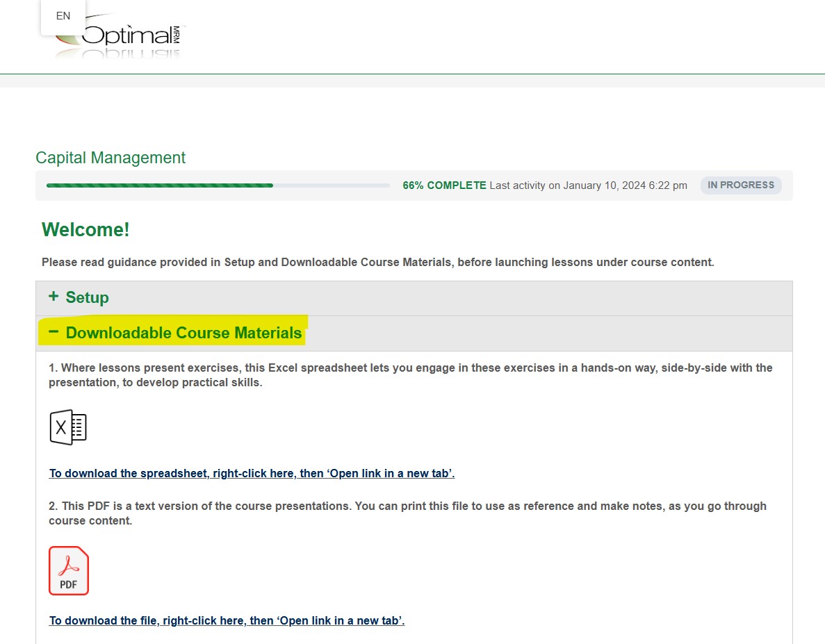Screen dimensions: 825x644
Task: Click the minus icon beside Downloadable Course Materials
Action: pos(54,332)
